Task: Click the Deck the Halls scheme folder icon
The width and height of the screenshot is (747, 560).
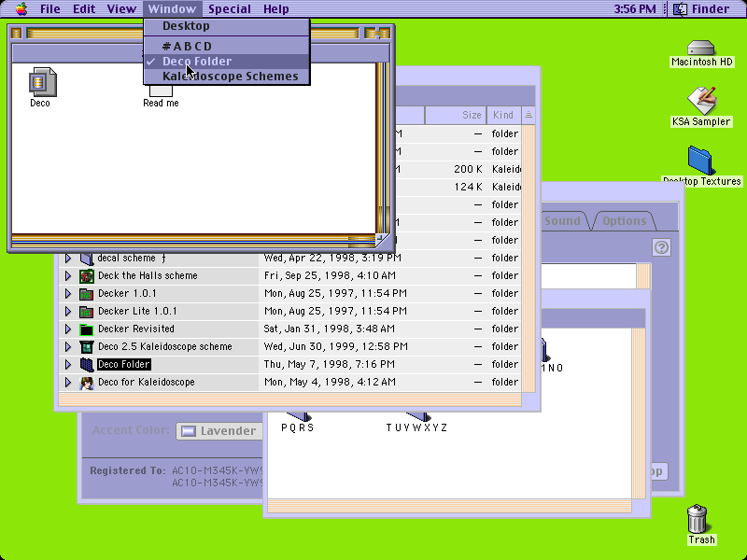Action: [86, 276]
